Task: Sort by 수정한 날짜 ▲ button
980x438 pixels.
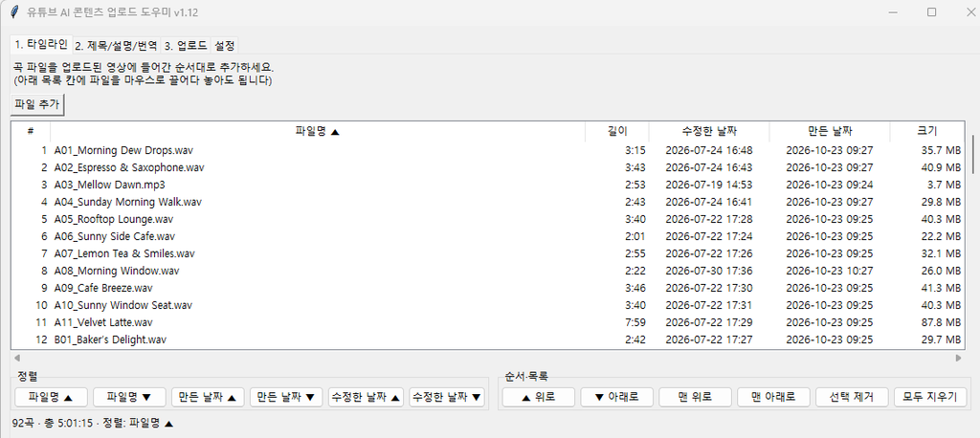Action: click(366, 397)
